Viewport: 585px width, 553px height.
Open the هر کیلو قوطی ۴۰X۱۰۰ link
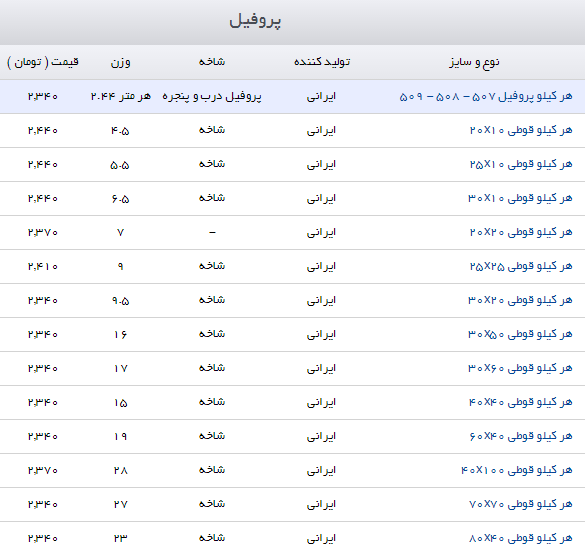517,470
